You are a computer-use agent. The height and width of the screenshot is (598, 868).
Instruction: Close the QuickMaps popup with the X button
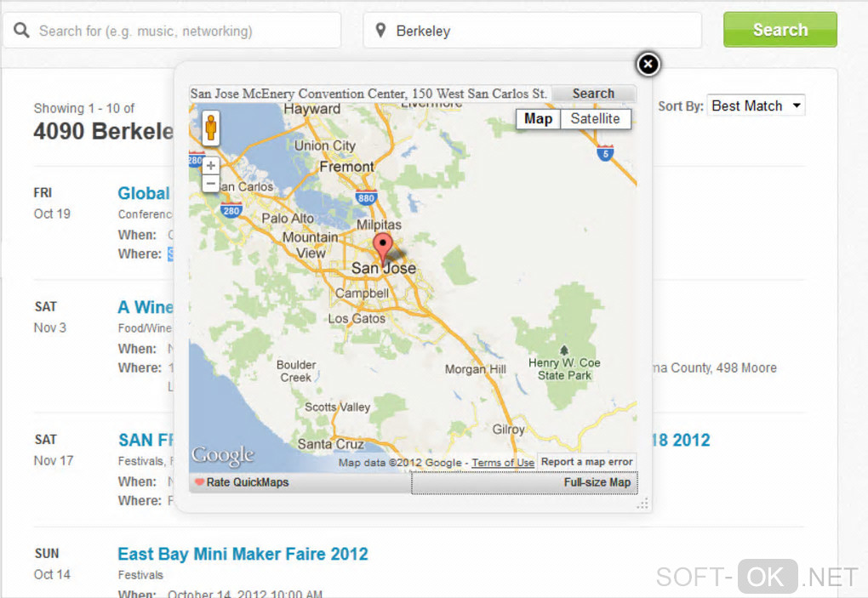(648, 64)
